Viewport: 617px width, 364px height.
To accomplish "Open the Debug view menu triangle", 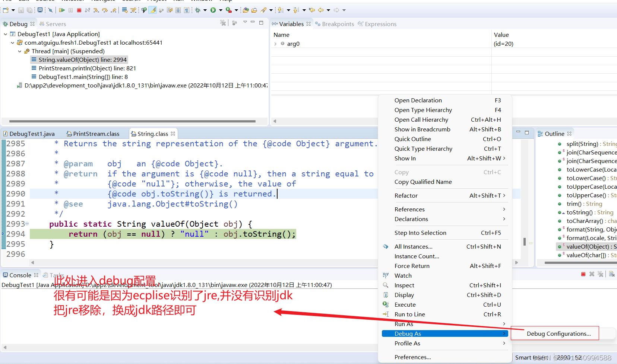I will point(245,22).
